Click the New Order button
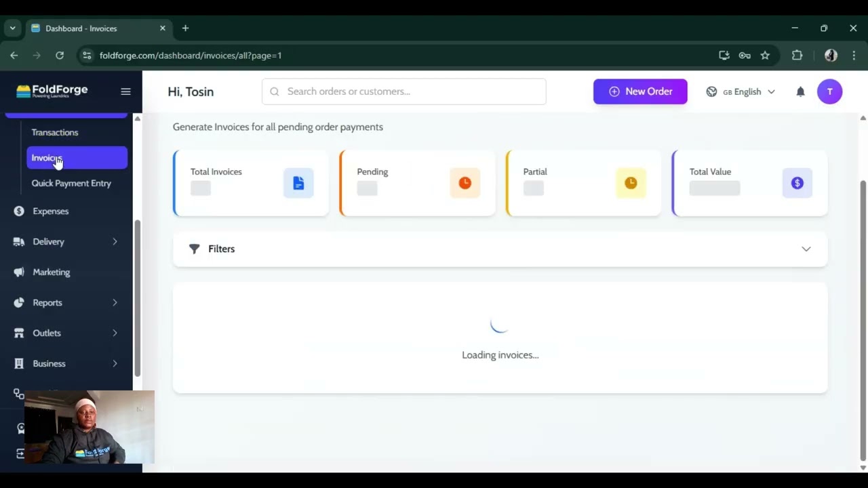 click(640, 91)
